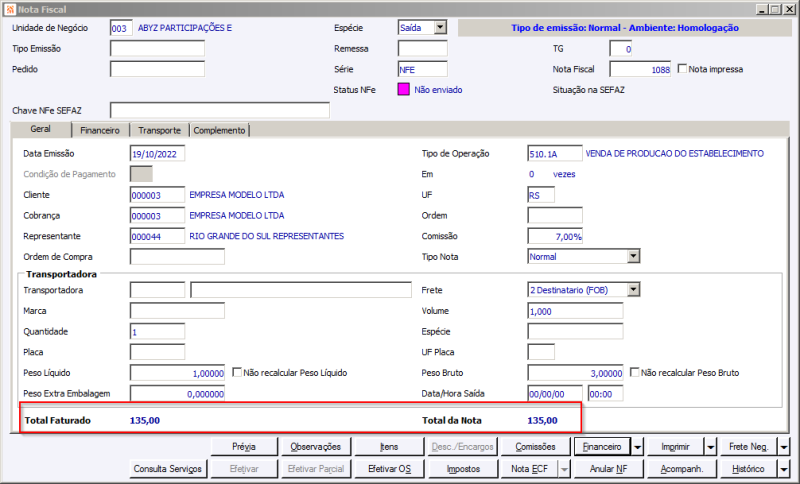
Task: Click the UF Placa field
Action: pos(541,352)
